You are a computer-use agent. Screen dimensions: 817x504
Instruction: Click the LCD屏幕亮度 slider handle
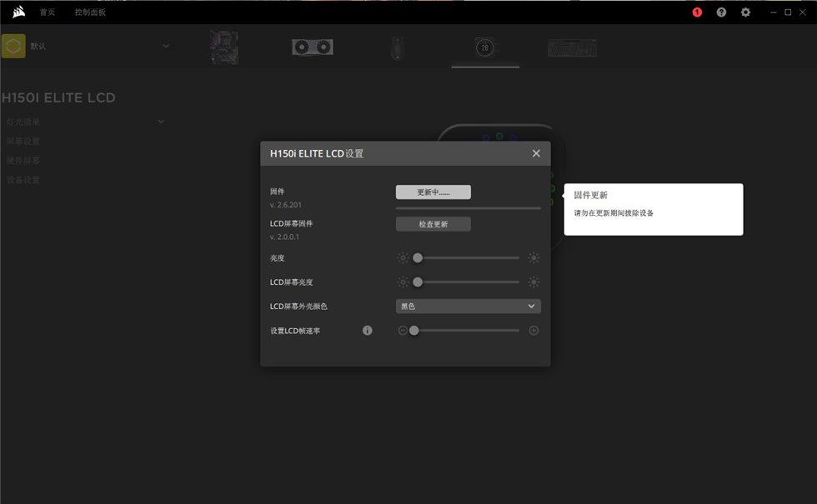click(418, 282)
